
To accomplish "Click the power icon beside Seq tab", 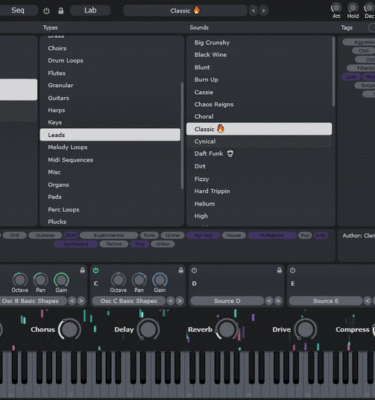I will coord(46,11).
